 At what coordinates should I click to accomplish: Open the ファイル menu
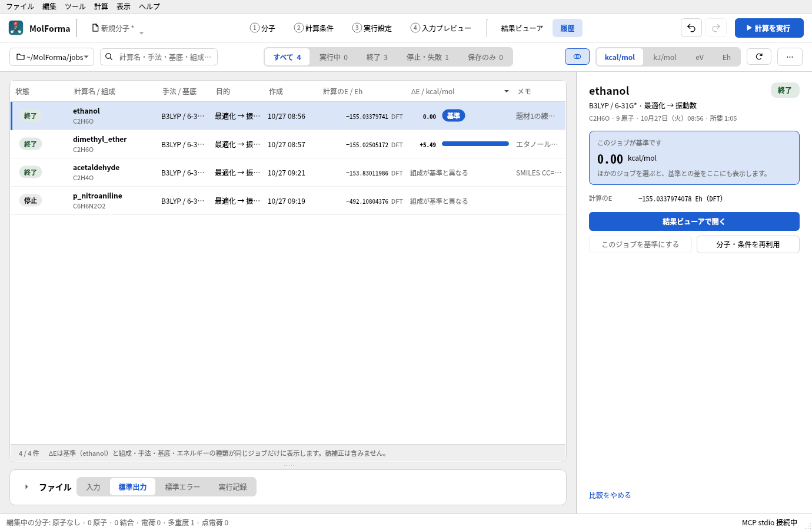click(20, 6)
